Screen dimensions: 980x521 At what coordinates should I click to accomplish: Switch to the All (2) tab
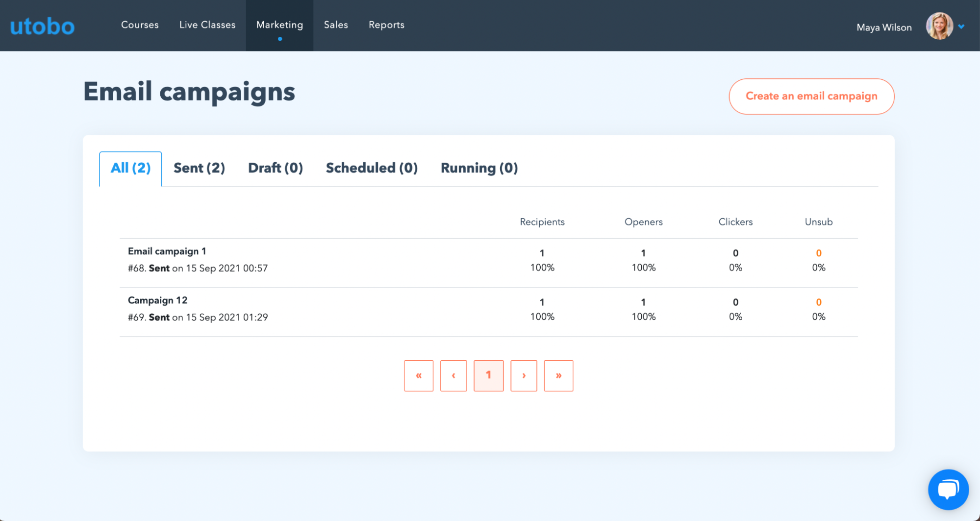130,169
